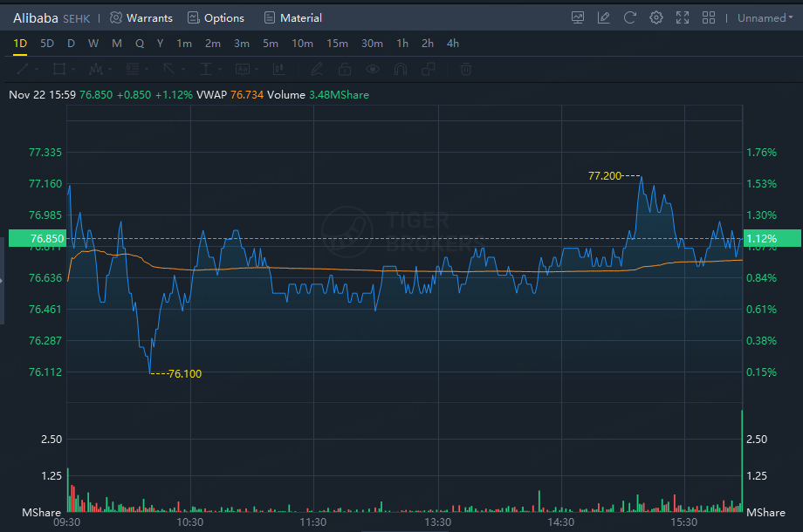The height and width of the screenshot is (532, 803).
Task: Click the 77.200 high price label
Action: tap(605, 176)
